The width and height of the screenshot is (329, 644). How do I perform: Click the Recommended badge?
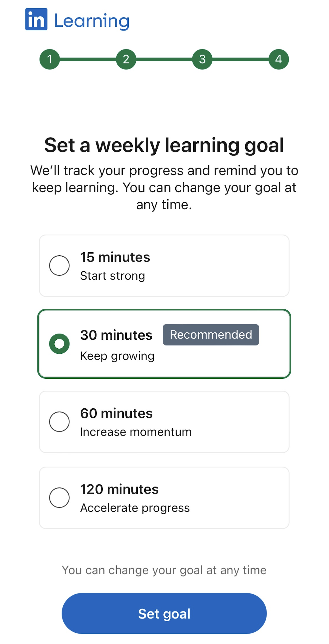tap(211, 335)
